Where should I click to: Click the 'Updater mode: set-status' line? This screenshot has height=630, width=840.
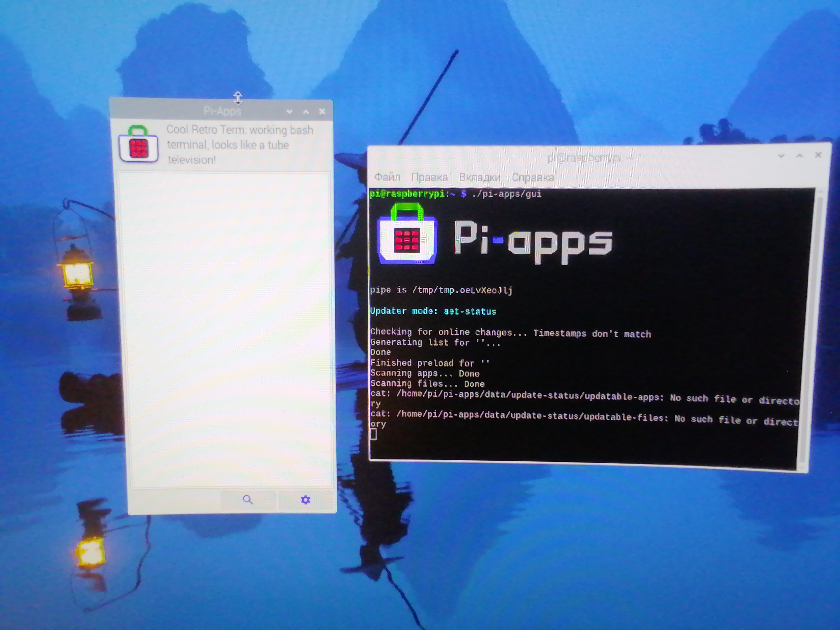pos(433,311)
